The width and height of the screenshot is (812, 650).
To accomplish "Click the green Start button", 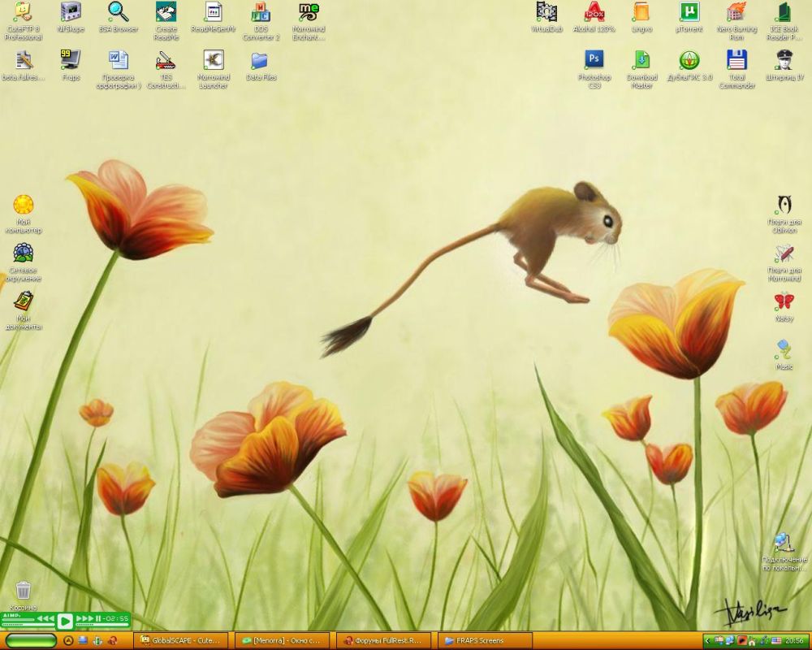I will coord(31,640).
